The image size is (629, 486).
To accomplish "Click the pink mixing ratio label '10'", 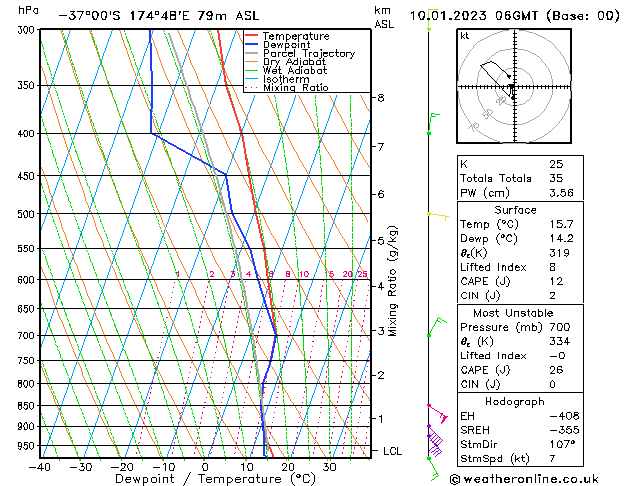I will (x=304, y=274).
